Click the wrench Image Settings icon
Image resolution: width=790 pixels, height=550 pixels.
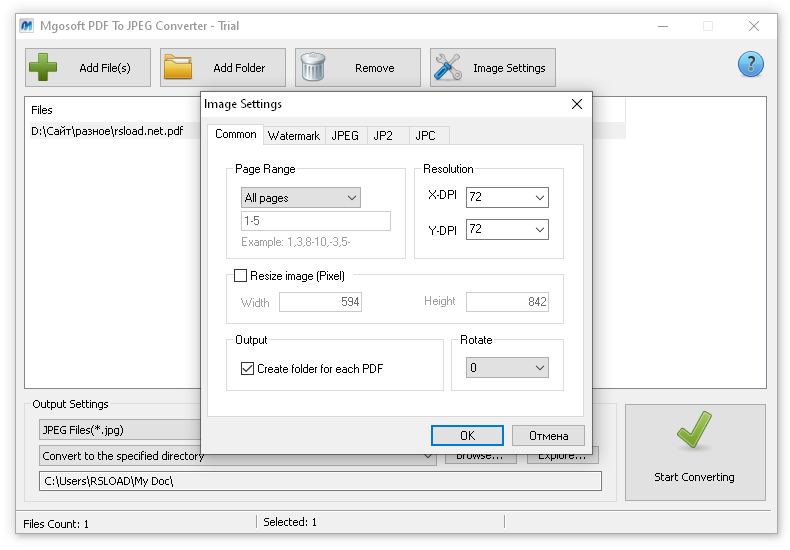coord(448,67)
